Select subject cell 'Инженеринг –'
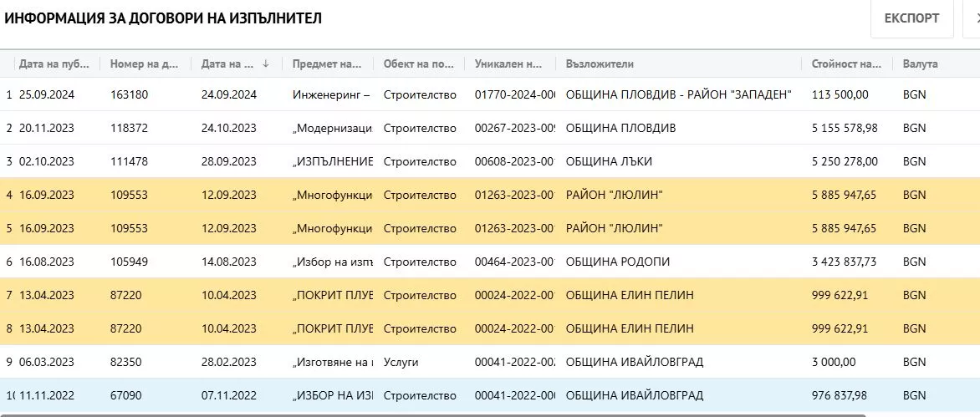Image resolution: width=980 pixels, height=417 pixels. (x=331, y=95)
